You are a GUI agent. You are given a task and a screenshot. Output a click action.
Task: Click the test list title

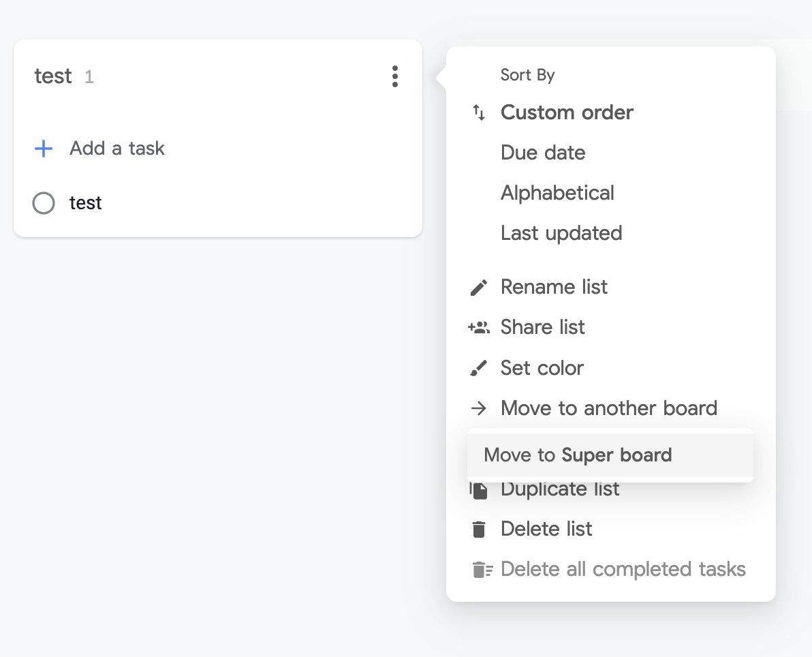coord(53,76)
